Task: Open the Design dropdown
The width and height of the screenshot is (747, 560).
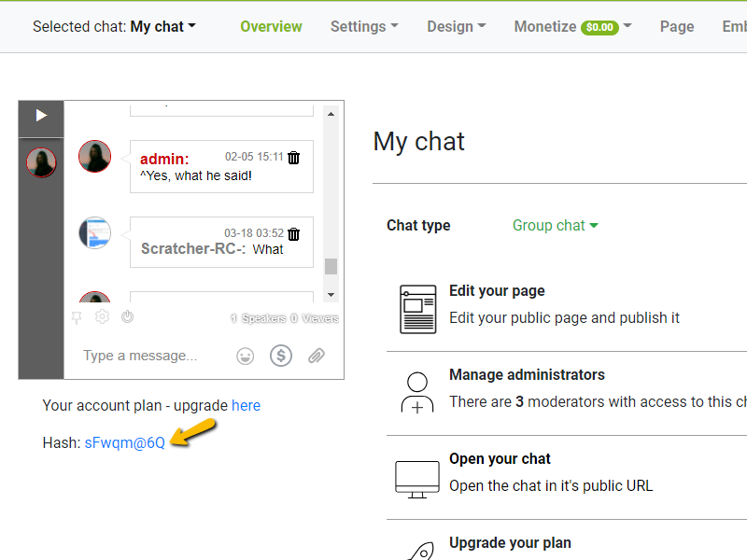Action: [456, 26]
